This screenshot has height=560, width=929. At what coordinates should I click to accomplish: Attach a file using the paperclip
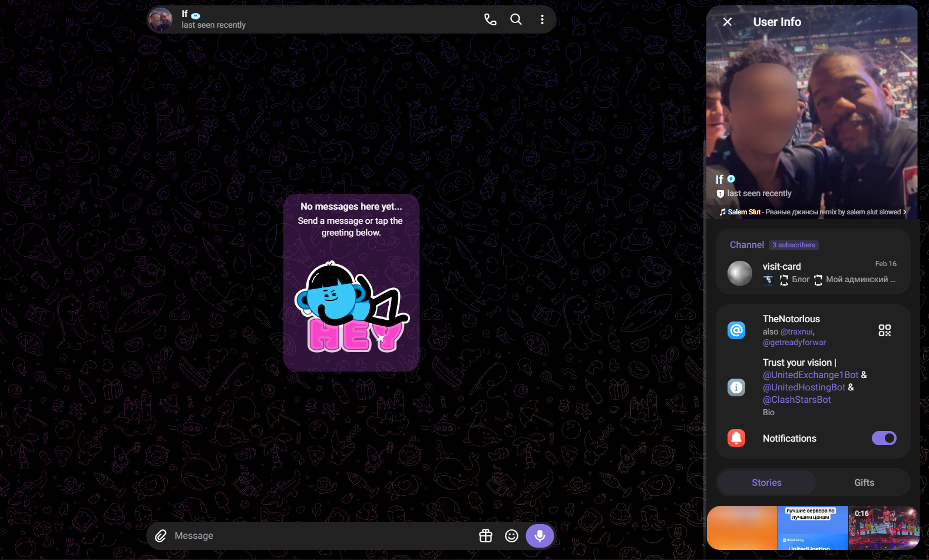tap(161, 536)
